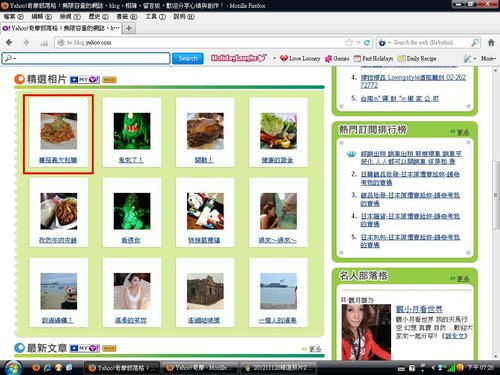
Task: Open the 工具 menu in menu bar
Action: pyautogui.click(x=155, y=16)
